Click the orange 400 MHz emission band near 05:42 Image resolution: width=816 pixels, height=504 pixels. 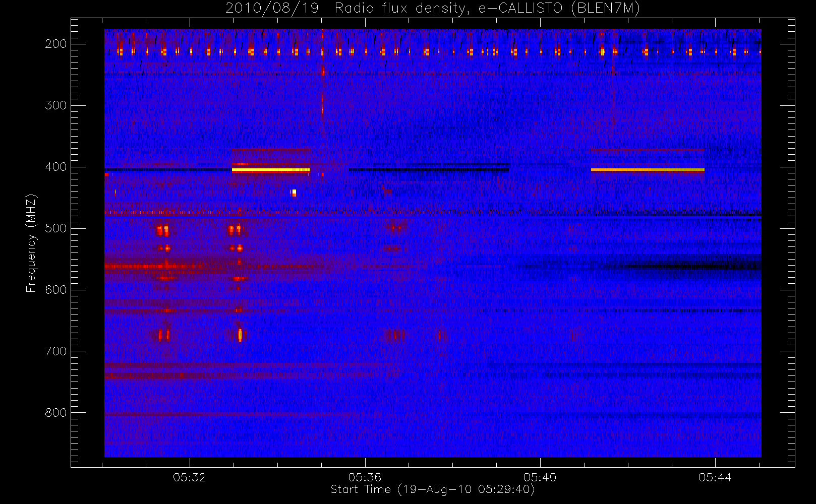click(648, 170)
